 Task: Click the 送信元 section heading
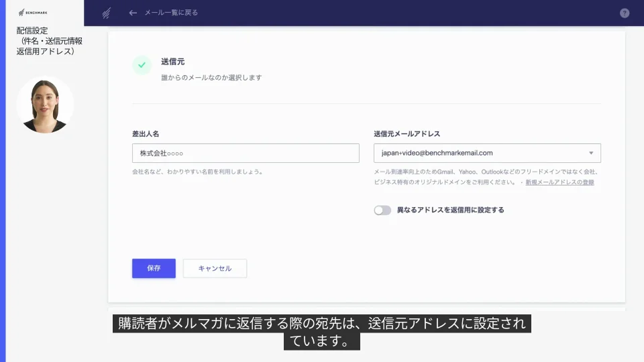172,62
